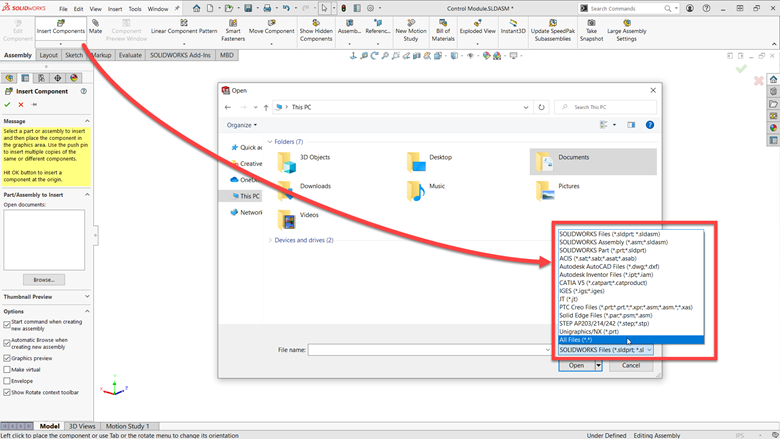Image resolution: width=780 pixels, height=439 pixels.
Task: Select the Documents folder
Action: tap(593, 162)
